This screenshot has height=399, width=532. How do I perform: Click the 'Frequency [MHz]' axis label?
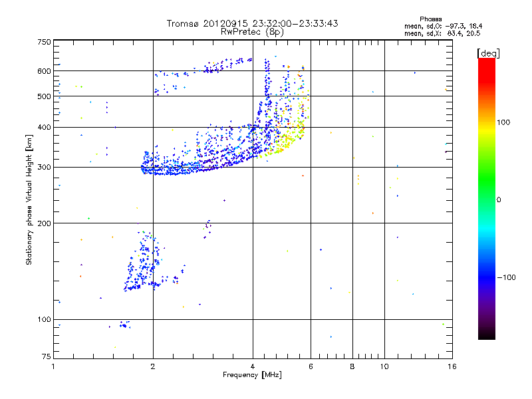pos(252,375)
